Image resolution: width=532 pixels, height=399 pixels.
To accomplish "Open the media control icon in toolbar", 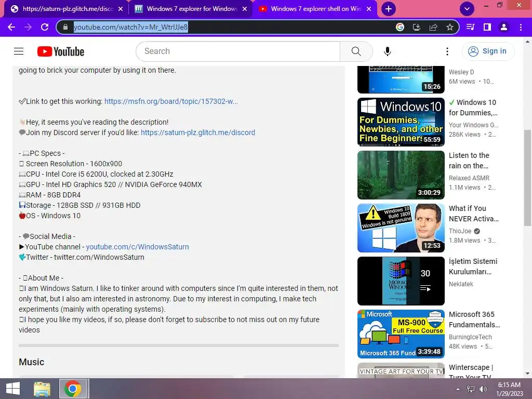I will [x=471, y=27].
